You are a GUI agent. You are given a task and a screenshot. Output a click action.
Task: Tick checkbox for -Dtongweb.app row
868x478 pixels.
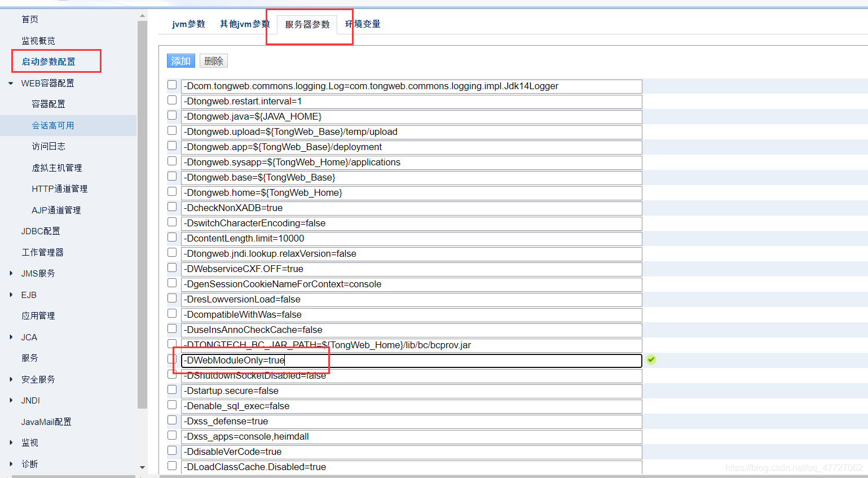tap(172, 146)
